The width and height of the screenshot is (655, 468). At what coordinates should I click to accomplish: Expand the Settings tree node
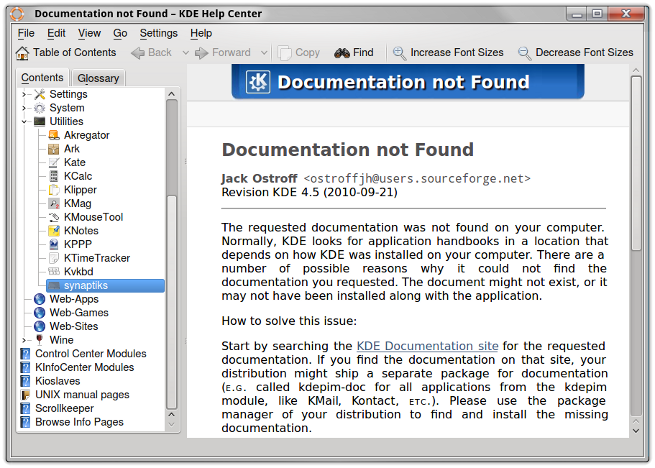coord(24,95)
